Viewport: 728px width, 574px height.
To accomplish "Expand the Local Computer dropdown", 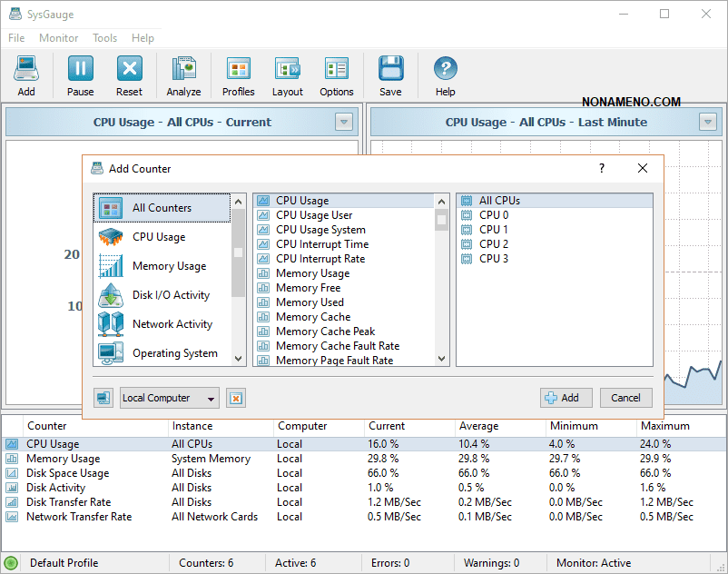I will click(212, 398).
